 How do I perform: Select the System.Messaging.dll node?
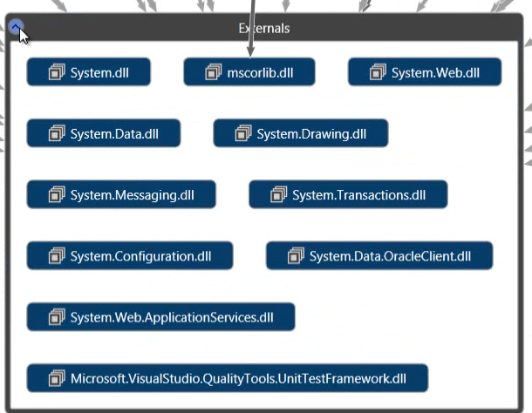(121, 194)
